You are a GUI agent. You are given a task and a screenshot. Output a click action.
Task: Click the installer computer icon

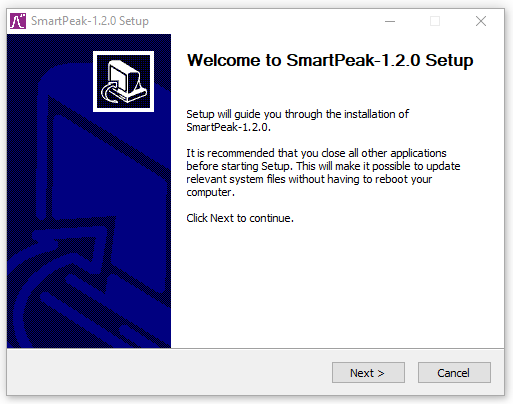(123, 81)
